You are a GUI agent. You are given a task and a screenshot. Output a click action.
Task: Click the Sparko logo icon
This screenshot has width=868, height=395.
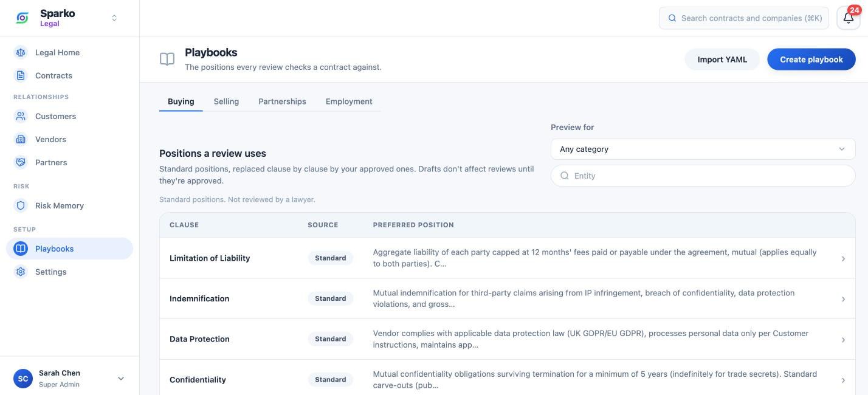pyautogui.click(x=22, y=18)
